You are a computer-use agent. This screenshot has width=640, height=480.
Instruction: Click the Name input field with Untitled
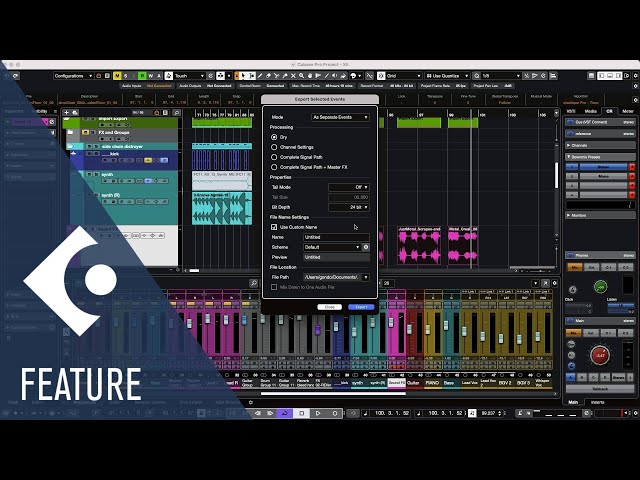pyautogui.click(x=335, y=237)
